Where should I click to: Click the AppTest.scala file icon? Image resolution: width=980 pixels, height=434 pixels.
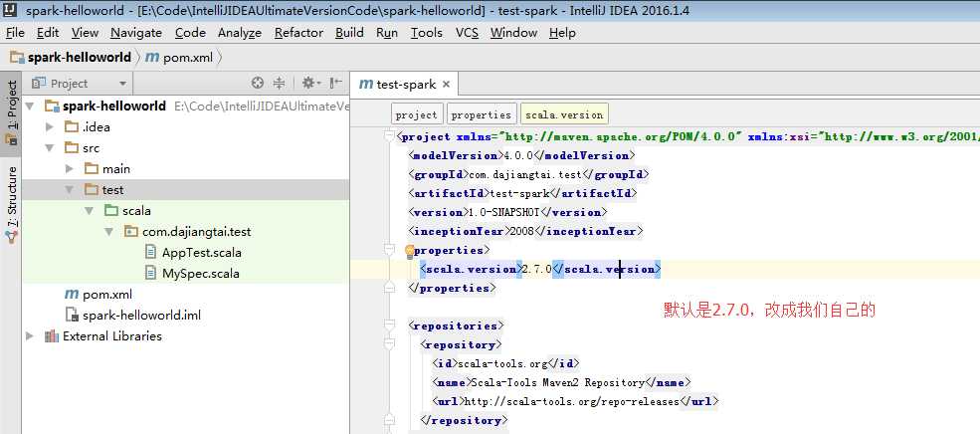pyautogui.click(x=150, y=252)
